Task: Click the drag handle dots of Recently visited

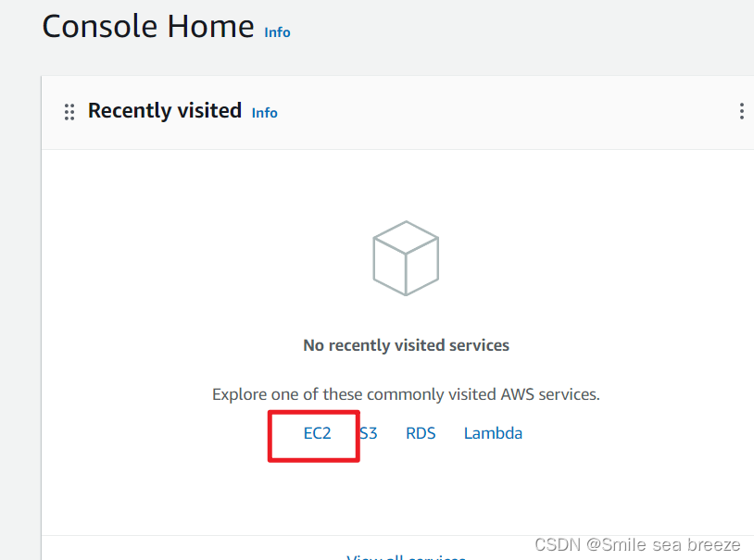Action: point(69,111)
